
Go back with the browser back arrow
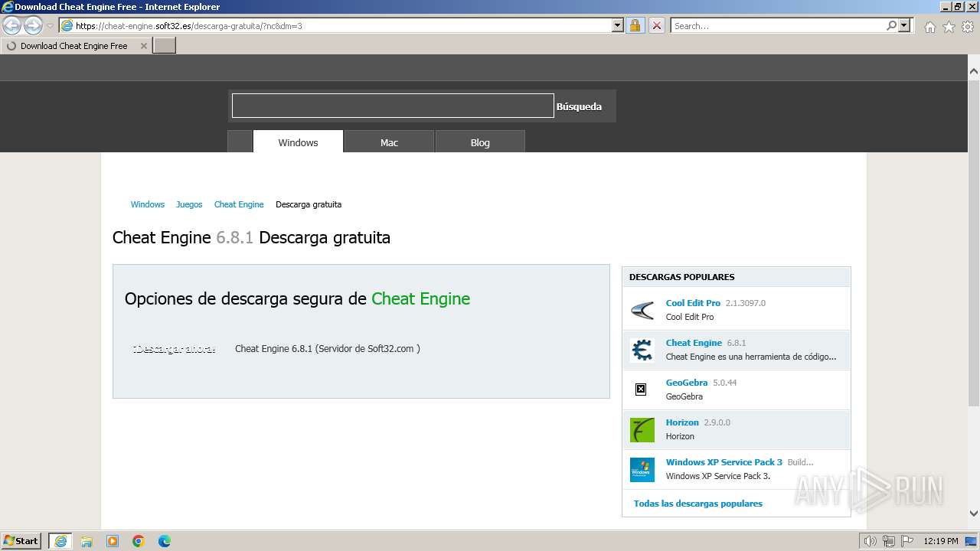12,25
